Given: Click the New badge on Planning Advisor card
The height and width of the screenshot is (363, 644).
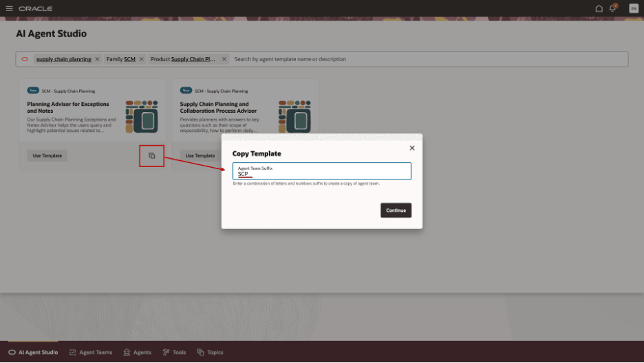Looking at the screenshot, I should tap(33, 90).
